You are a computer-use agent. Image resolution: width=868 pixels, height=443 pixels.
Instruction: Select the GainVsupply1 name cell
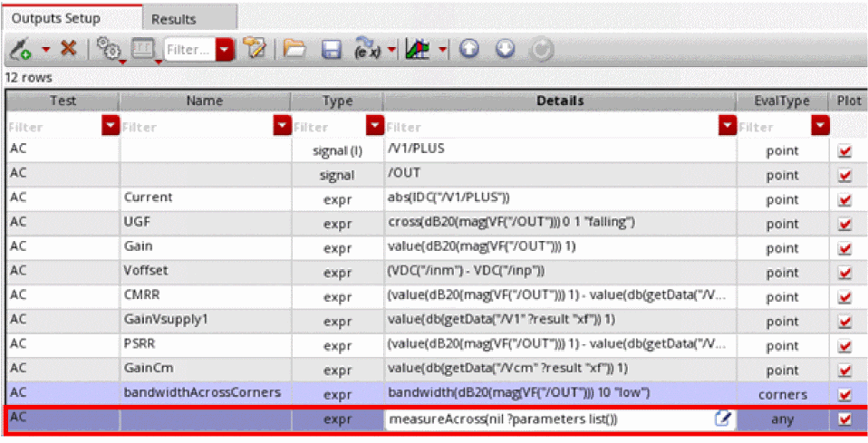(206, 321)
